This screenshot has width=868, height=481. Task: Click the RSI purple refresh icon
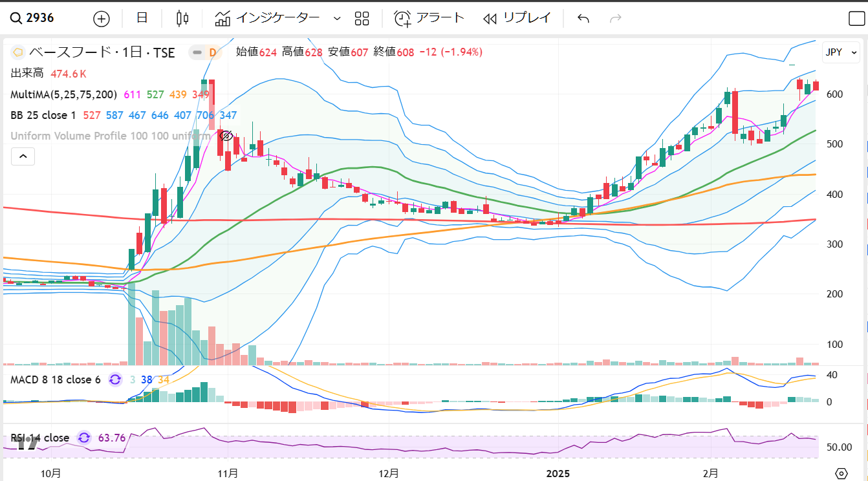(x=84, y=438)
